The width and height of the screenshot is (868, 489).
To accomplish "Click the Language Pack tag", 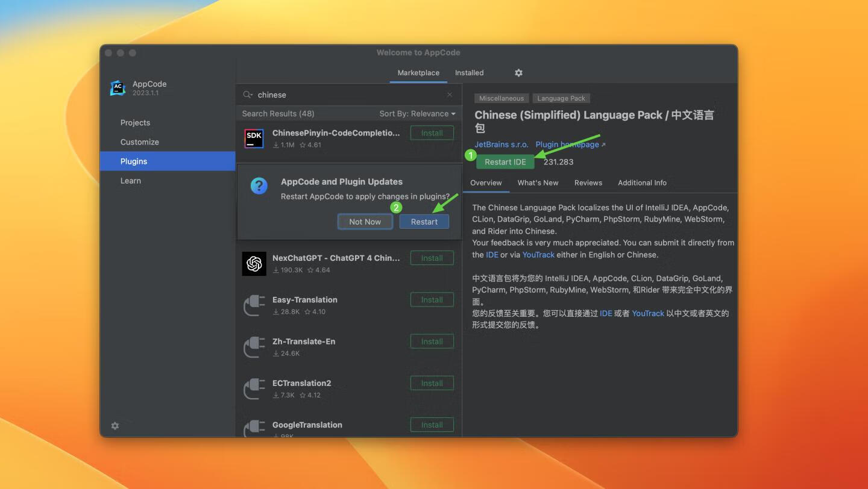I will [561, 98].
